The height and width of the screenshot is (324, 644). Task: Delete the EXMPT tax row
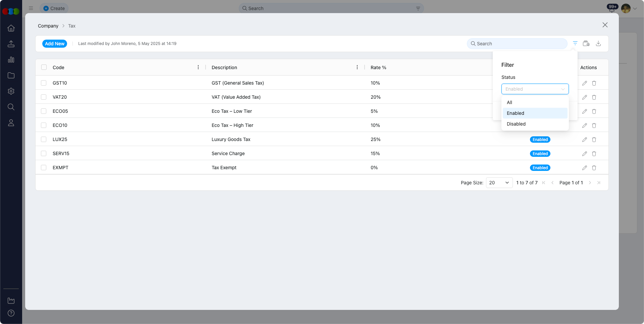tap(594, 168)
